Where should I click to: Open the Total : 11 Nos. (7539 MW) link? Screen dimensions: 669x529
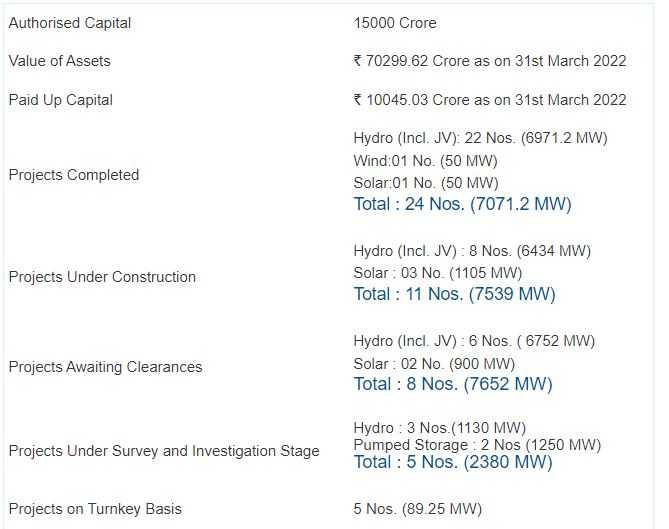point(454,294)
